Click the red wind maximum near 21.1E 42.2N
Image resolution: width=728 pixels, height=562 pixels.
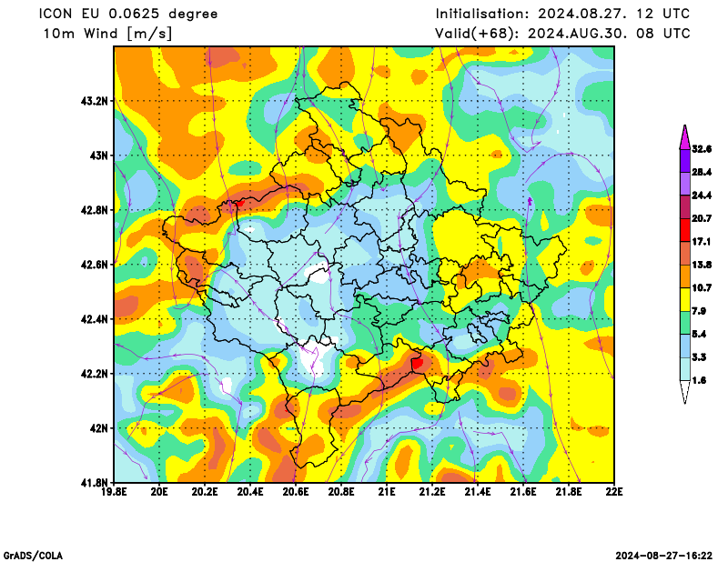point(418,363)
